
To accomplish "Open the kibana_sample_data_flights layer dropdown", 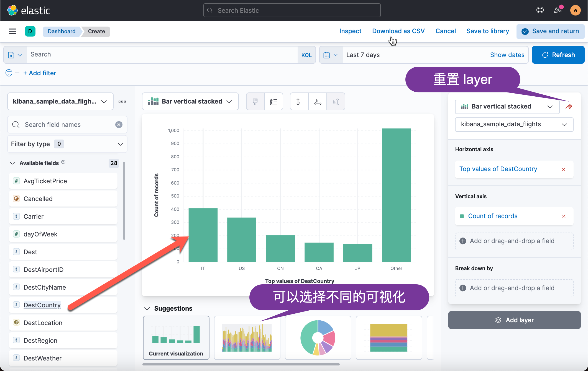I will point(514,124).
